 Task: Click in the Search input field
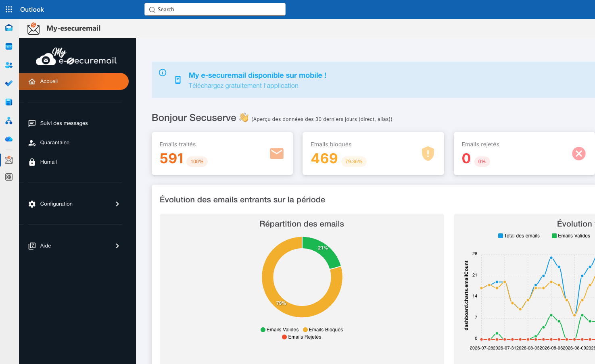tap(215, 9)
